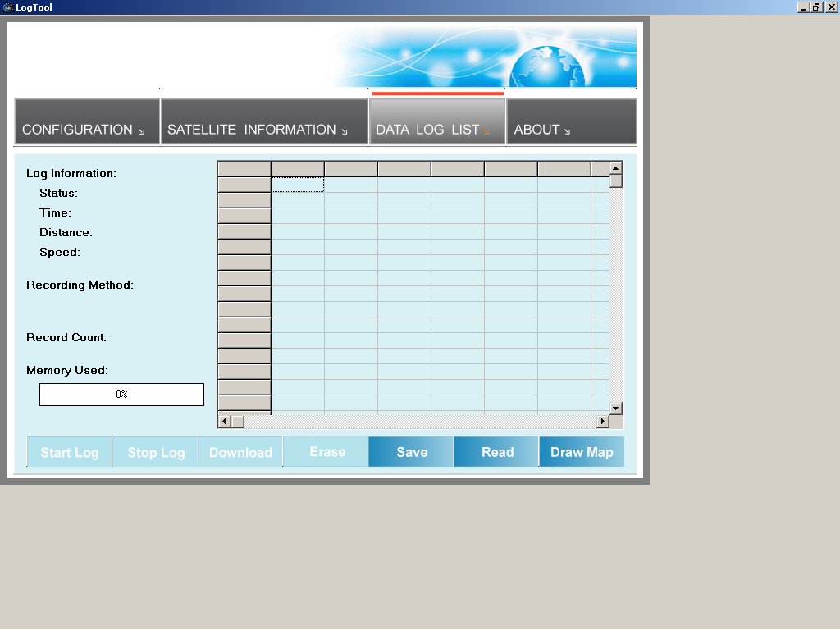Click the window restore button
Image resolution: width=840 pixels, height=630 pixels.
[816, 7]
